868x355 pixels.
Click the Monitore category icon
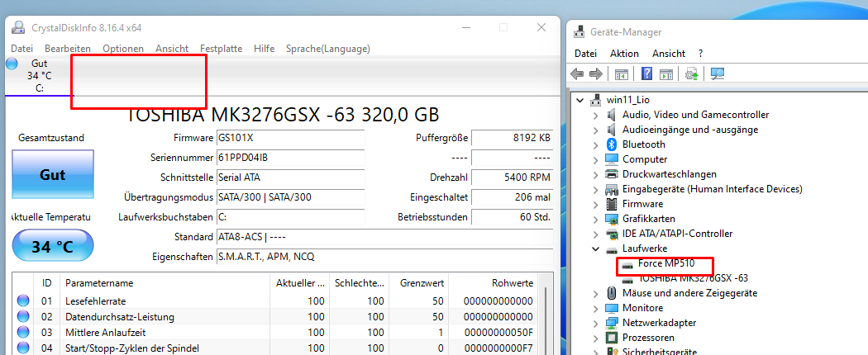612,308
